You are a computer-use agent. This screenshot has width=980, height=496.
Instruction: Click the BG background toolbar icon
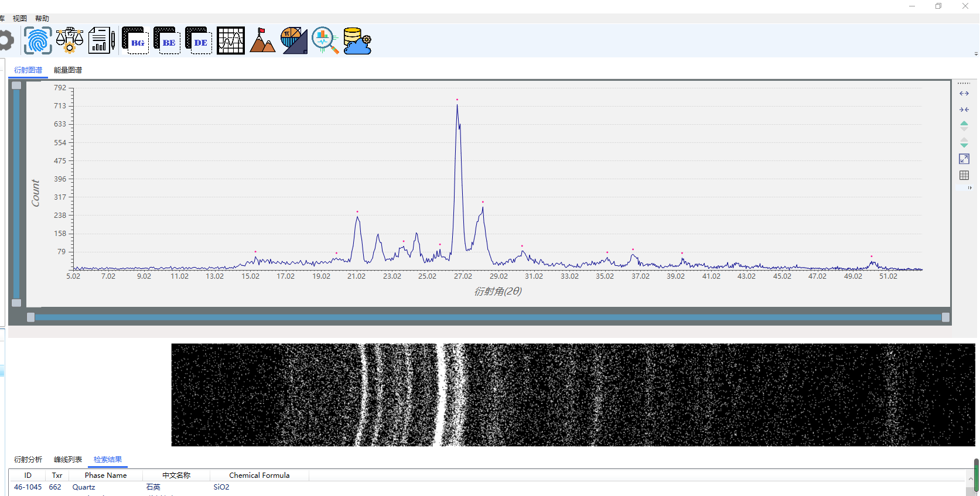[x=135, y=41]
